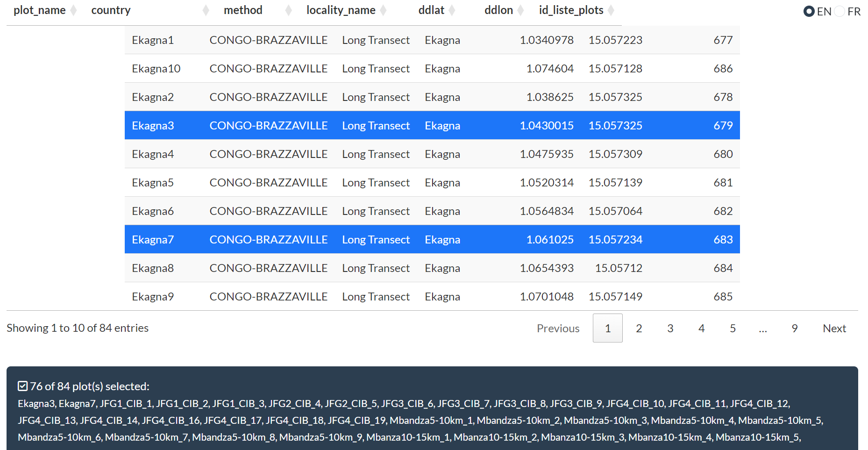Click the Previous page link
868x450 pixels.
click(558, 328)
